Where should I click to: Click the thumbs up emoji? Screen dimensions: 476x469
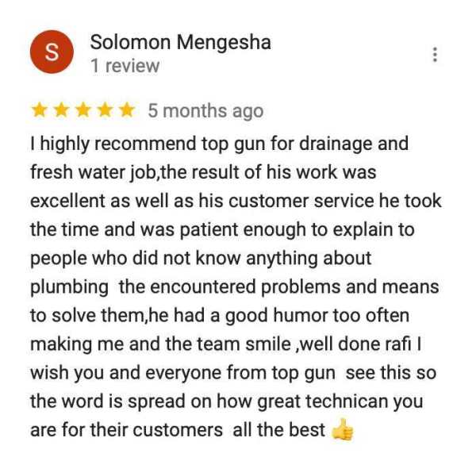pos(342,429)
